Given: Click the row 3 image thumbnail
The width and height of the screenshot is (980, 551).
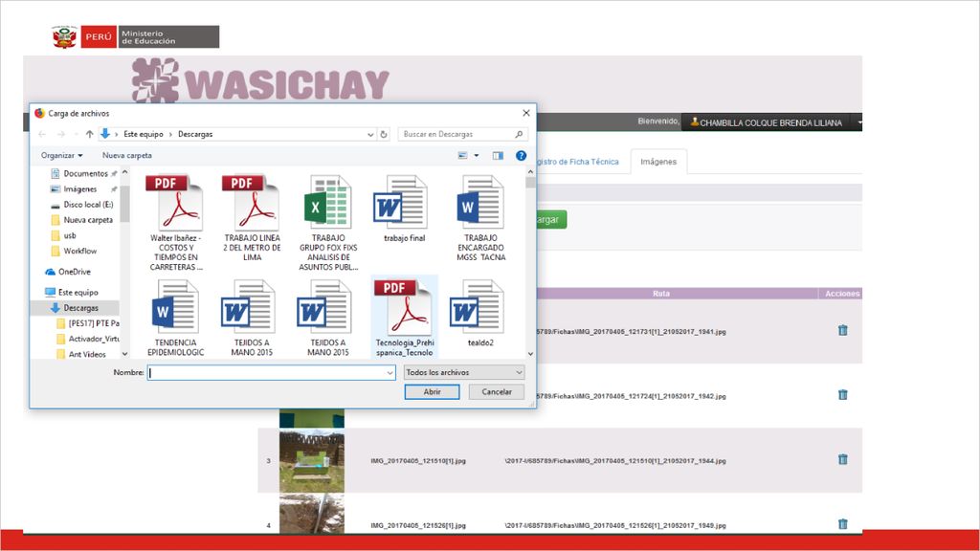Looking at the screenshot, I should click(x=312, y=461).
